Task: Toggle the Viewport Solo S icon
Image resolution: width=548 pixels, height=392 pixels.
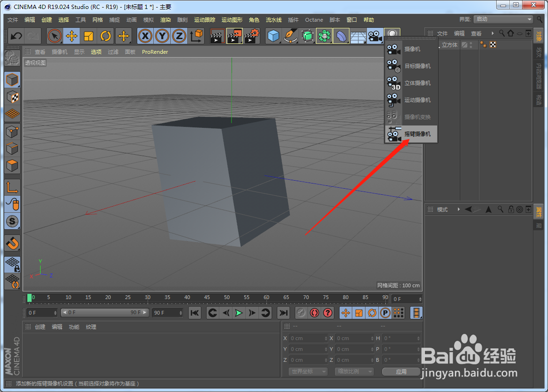Action: click(x=12, y=221)
